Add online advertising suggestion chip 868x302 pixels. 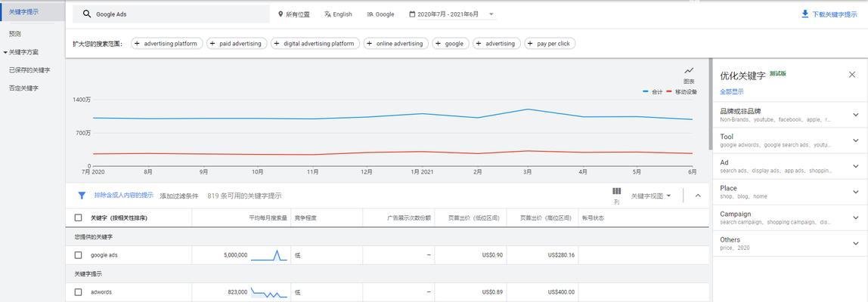tap(396, 44)
